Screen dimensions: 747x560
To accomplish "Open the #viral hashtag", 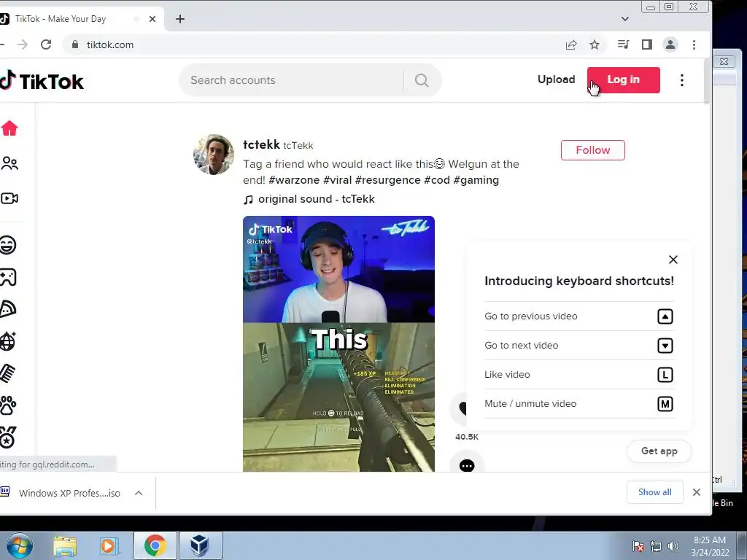I will tap(337, 180).
